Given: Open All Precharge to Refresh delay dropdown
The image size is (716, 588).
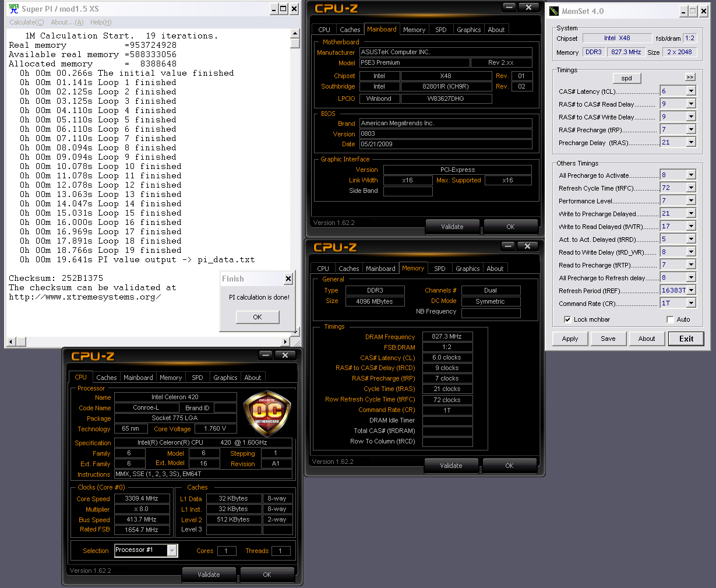Looking at the screenshot, I should point(691,277).
